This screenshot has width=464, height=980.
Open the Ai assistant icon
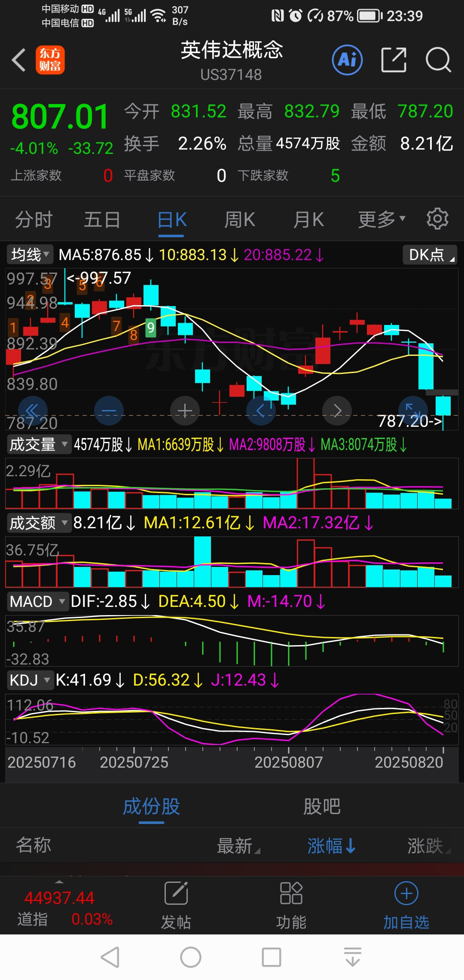point(347,60)
